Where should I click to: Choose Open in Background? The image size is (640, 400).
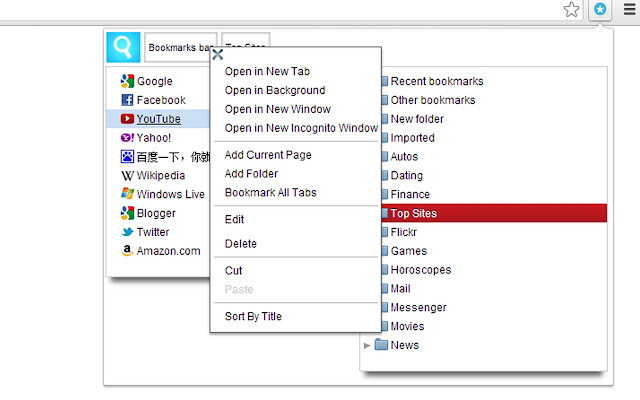point(275,90)
